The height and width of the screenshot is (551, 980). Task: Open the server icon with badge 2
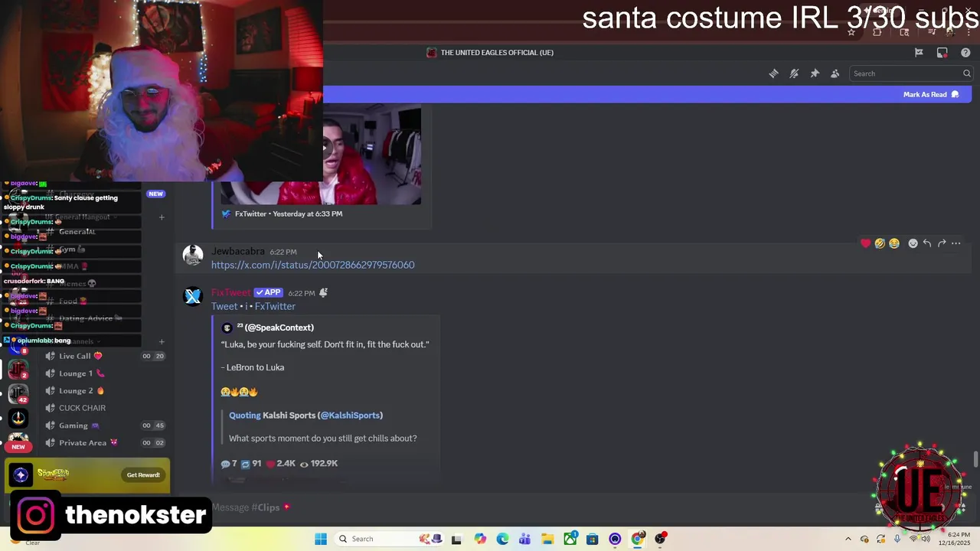pos(18,370)
